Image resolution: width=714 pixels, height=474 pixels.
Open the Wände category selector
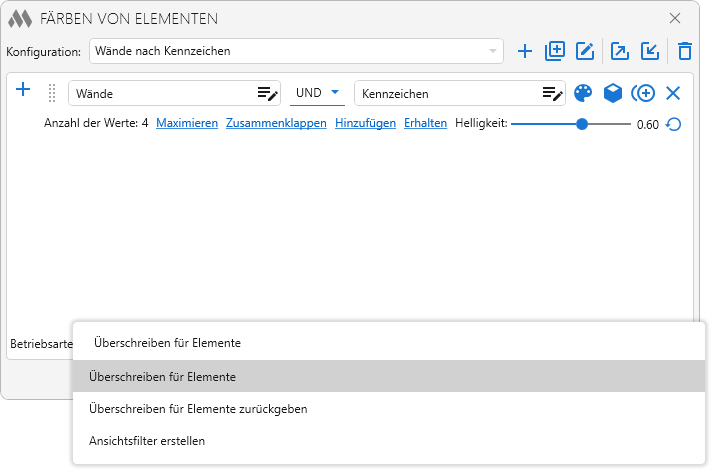[174, 93]
